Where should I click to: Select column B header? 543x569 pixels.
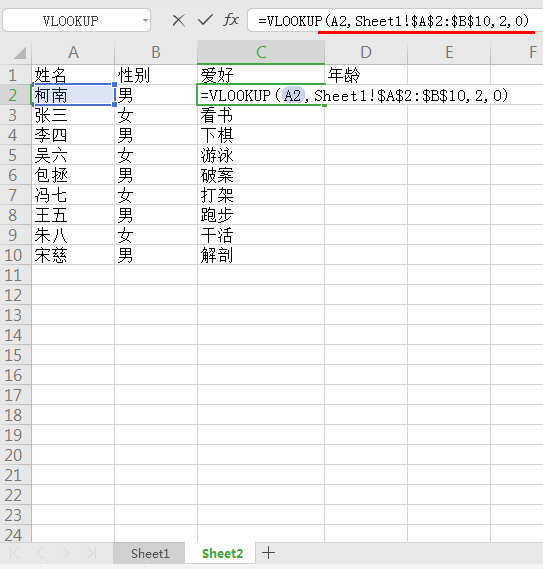point(156,53)
